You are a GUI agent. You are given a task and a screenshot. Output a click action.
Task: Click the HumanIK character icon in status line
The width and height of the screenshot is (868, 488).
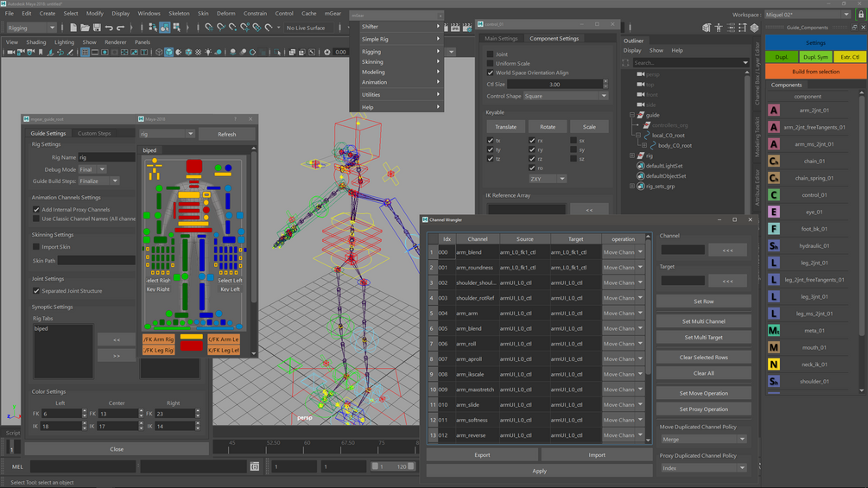tap(719, 28)
